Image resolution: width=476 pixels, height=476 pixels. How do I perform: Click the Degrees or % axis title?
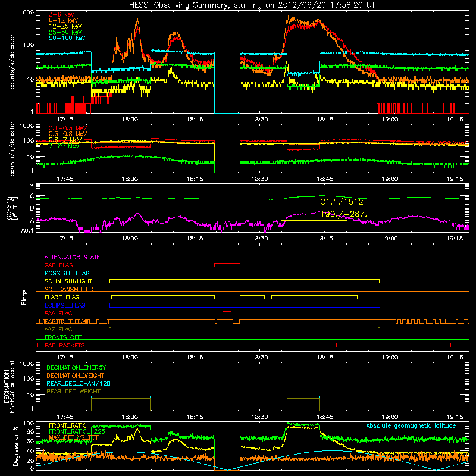point(15,446)
